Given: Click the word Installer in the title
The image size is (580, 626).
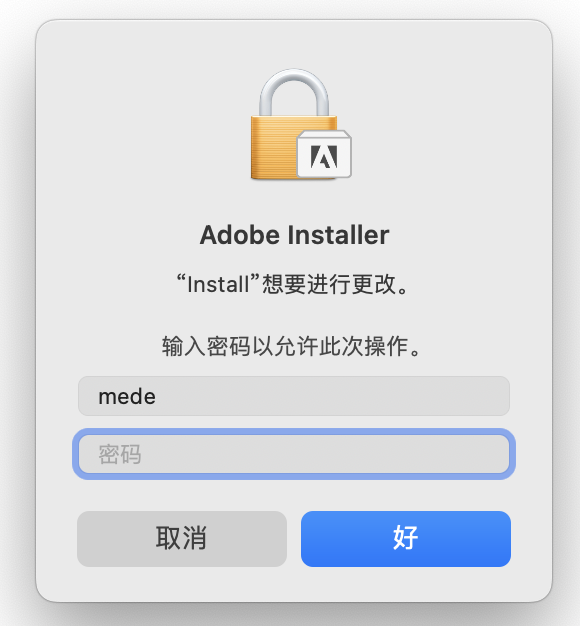Looking at the screenshot, I should [x=338, y=235].
